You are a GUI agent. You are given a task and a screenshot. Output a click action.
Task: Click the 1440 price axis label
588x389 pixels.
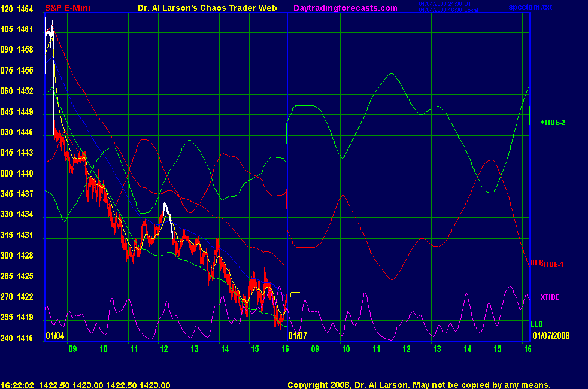click(25, 174)
